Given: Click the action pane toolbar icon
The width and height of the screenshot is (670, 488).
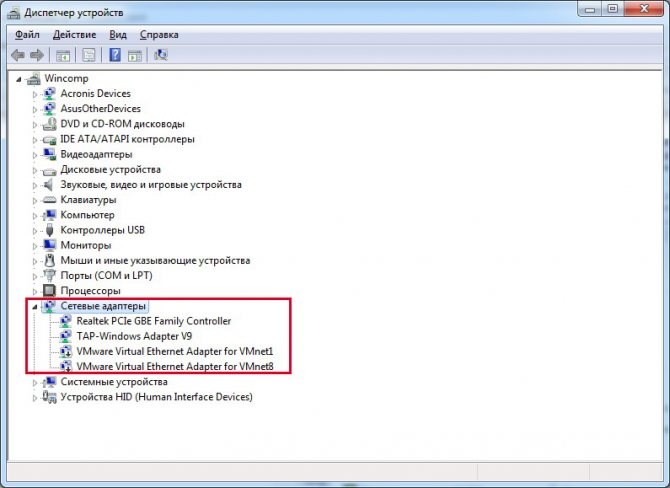Looking at the screenshot, I should tap(135, 55).
